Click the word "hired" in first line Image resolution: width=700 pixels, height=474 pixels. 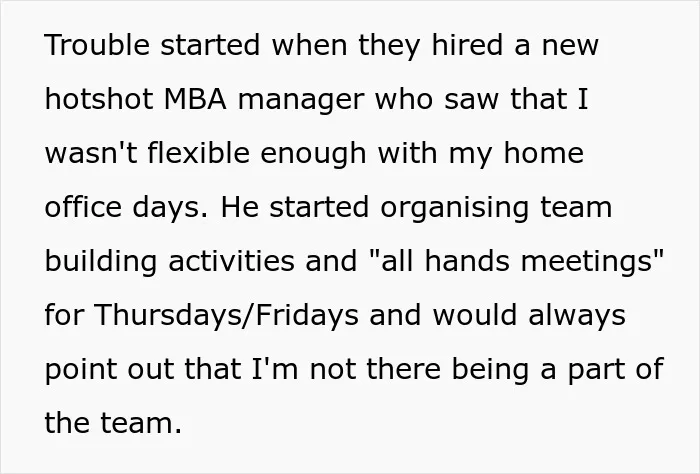(467, 45)
